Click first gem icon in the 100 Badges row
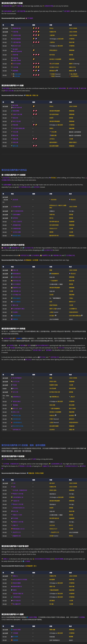The height and width of the screenshot is (644, 87). [x=34, y=39]
